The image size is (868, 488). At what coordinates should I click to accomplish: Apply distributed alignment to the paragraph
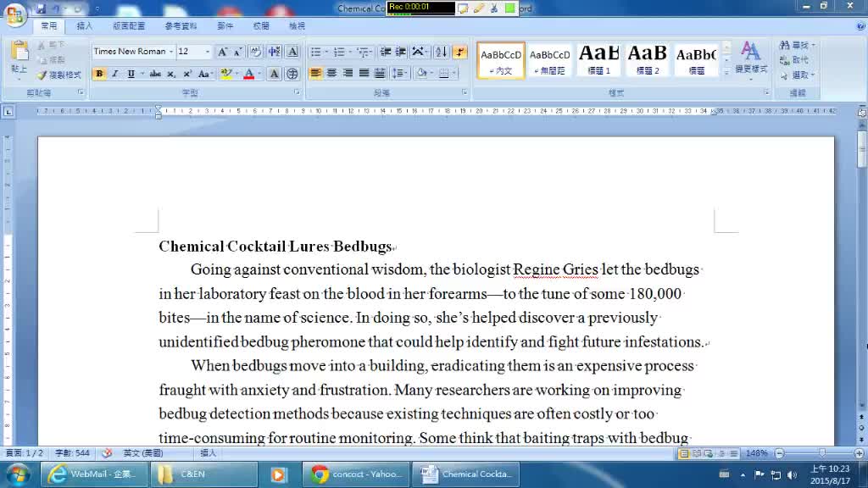coord(380,73)
